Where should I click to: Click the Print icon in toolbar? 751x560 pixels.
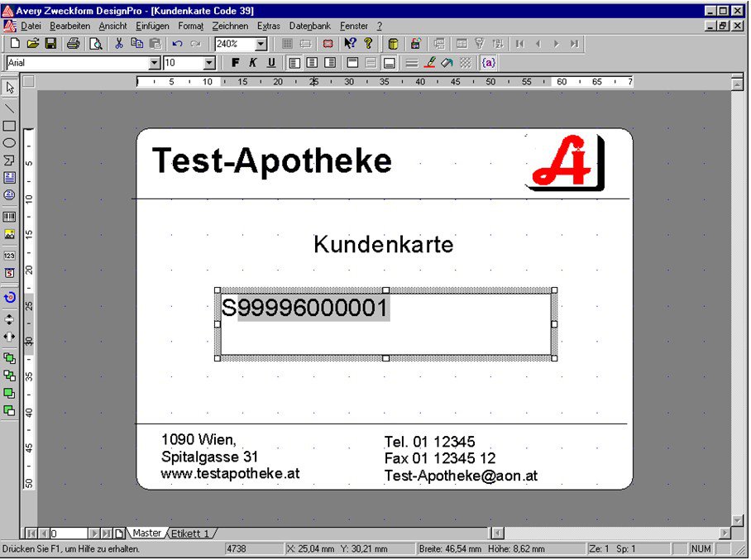coord(74,44)
